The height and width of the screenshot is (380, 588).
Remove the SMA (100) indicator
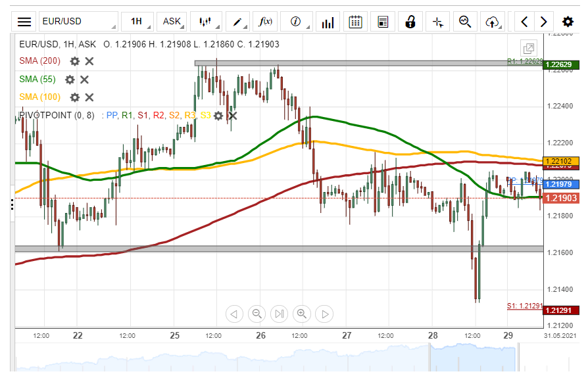tap(89, 97)
